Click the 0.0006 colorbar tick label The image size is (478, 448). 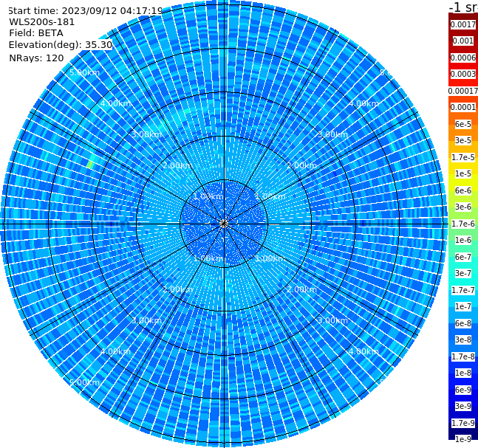(x=463, y=58)
